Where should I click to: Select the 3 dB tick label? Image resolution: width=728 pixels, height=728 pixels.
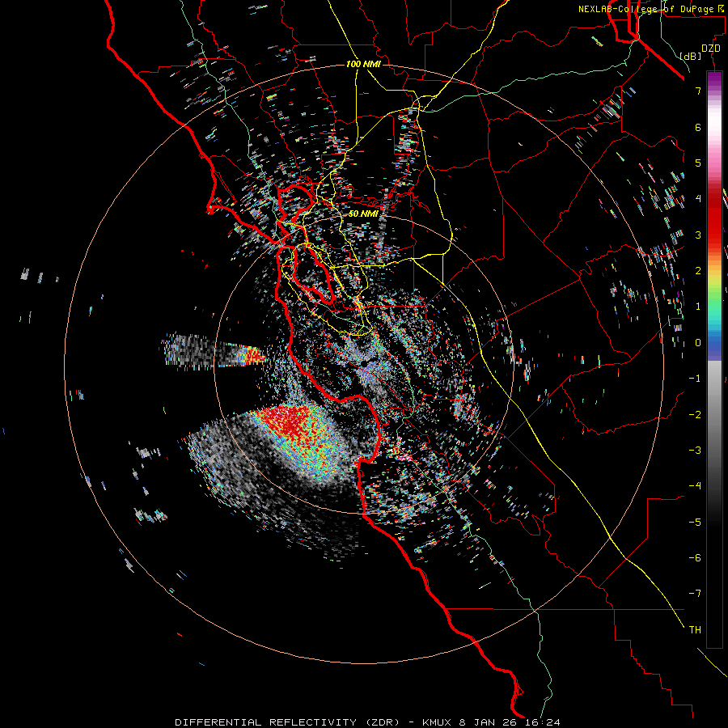coord(698,235)
